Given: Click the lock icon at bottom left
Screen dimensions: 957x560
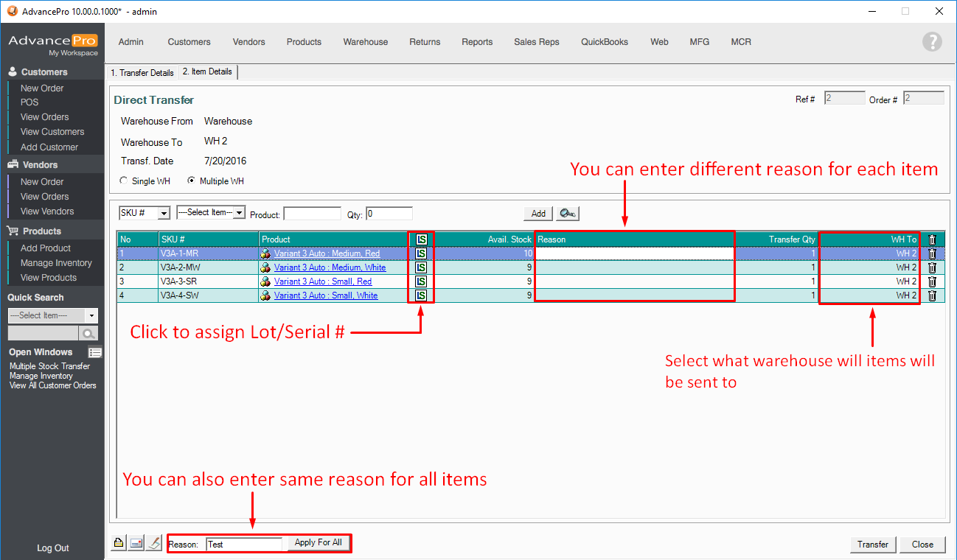Looking at the screenshot, I should point(119,544).
